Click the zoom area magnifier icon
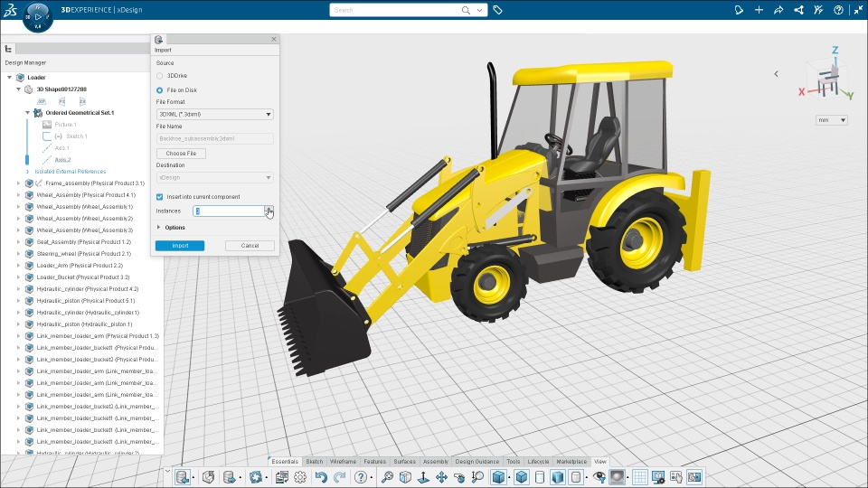This screenshot has width=868, height=488. [x=477, y=477]
